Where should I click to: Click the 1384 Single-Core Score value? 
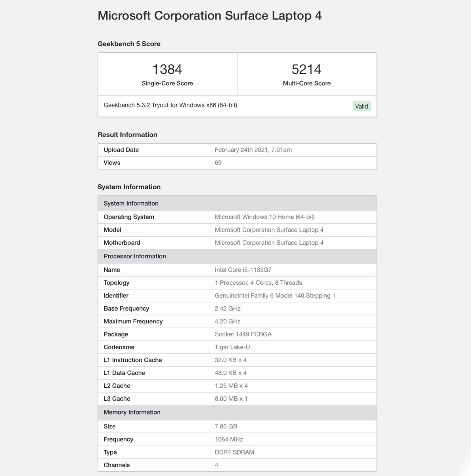[167, 69]
